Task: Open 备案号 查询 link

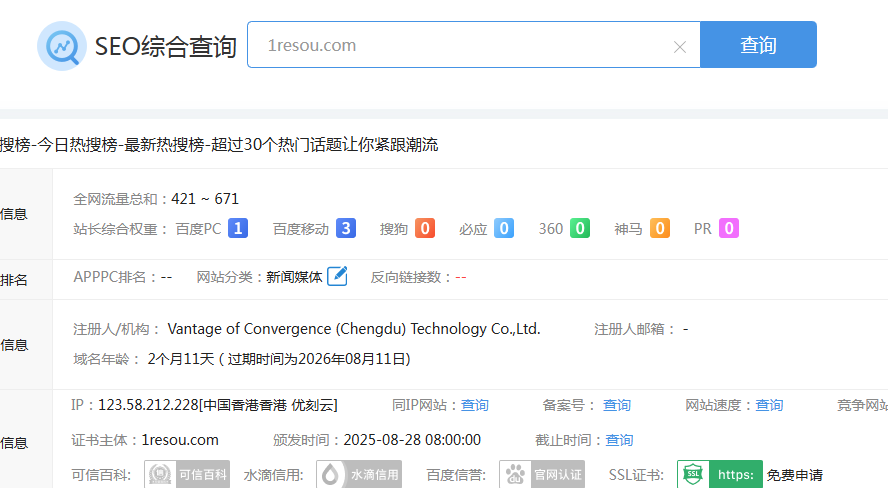Action: [x=617, y=405]
